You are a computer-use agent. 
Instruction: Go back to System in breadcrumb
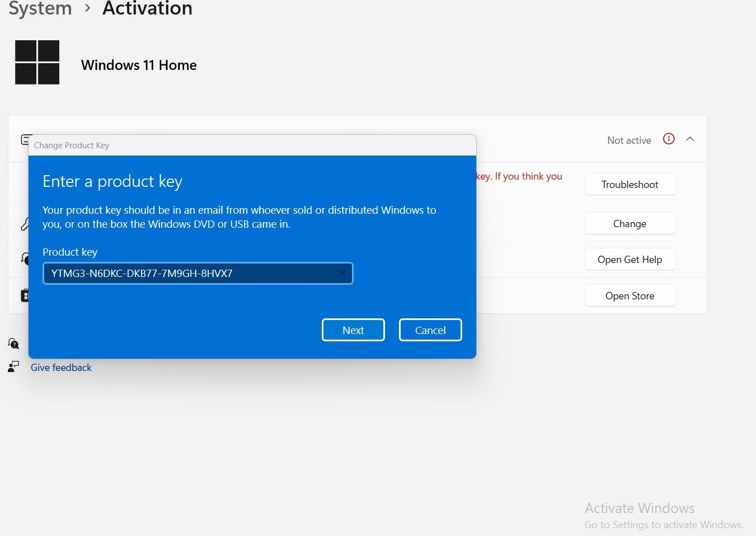click(x=40, y=8)
